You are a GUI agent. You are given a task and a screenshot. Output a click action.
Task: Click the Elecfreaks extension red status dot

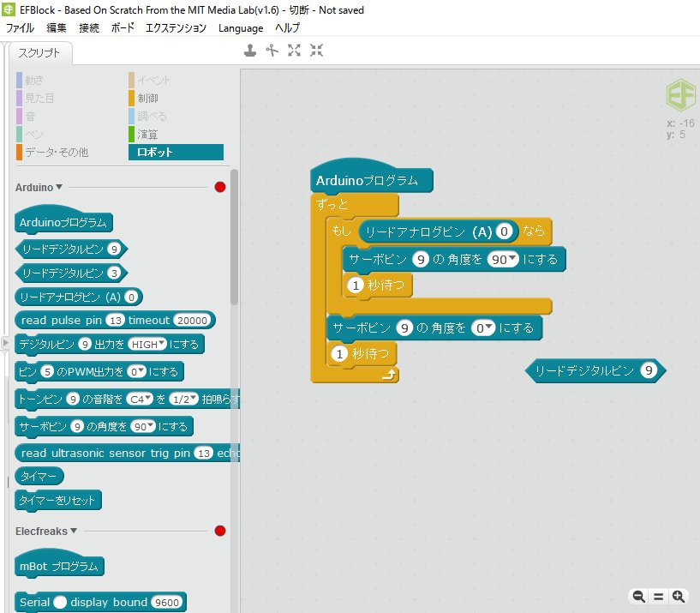220,531
